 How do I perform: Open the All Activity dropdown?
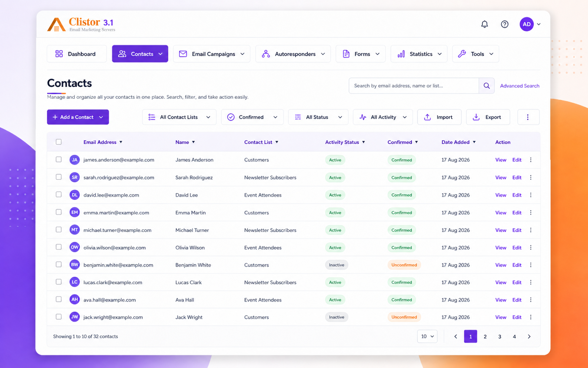point(383,117)
